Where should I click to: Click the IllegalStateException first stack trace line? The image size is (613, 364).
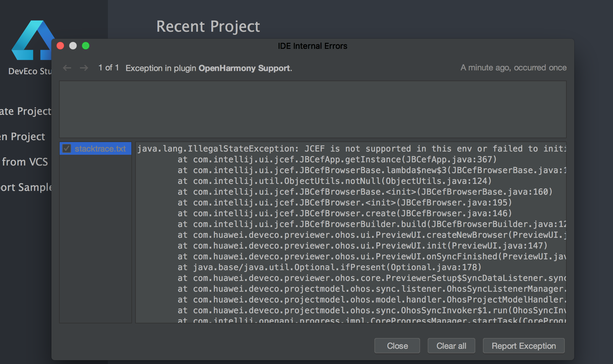tap(352, 149)
